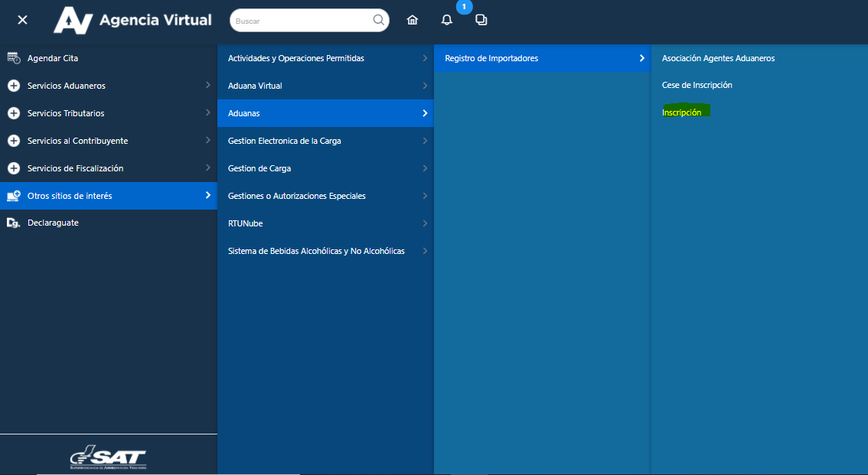The image size is (868, 475).
Task: Open Cese de Inscripción
Action: tap(697, 85)
